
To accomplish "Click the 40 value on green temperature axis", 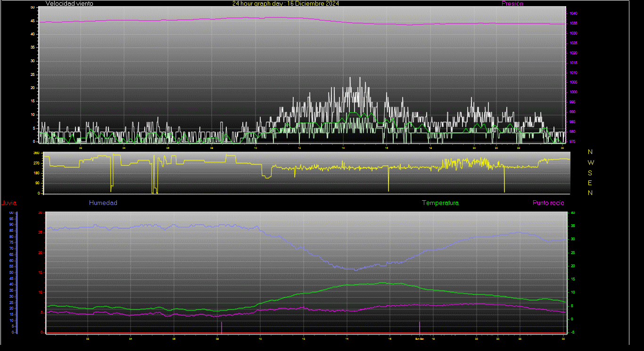I will click(573, 212).
